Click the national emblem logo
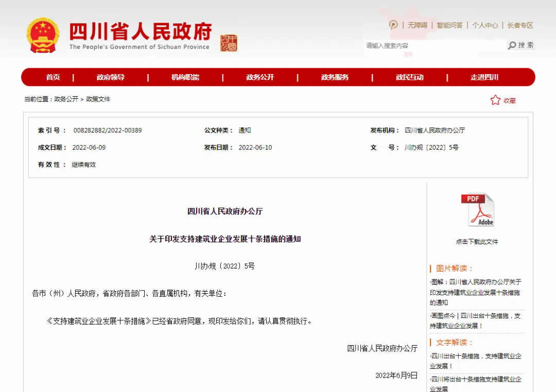 pos(43,35)
